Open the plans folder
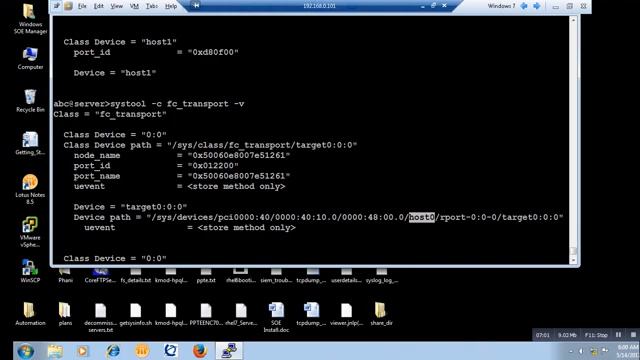This screenshot has height=360, width=640. (x=65, y=313)
